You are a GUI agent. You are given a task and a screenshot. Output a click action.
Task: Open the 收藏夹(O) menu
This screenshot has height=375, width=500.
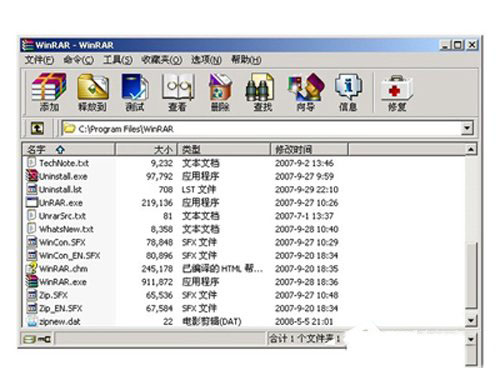click(x=162, y=60)
